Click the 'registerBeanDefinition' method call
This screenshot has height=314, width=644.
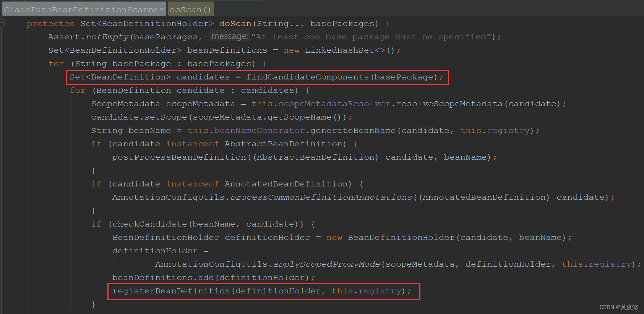coord(171,291)
